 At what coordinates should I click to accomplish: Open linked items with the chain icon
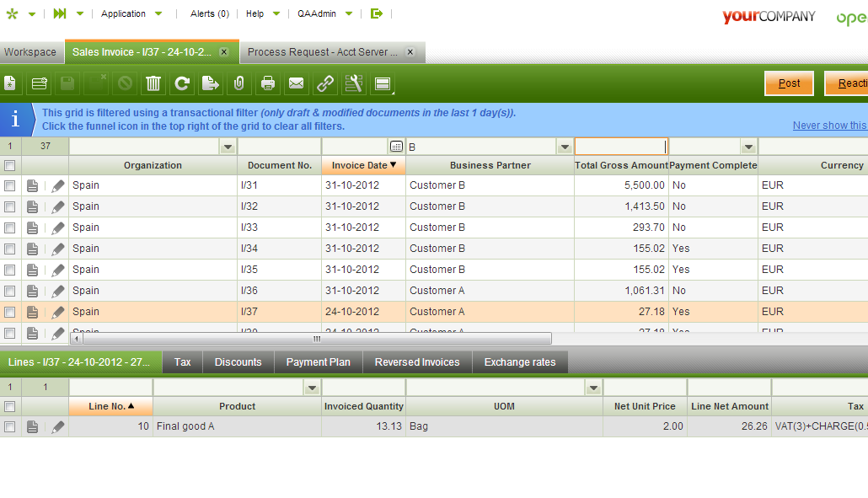point(325,83)
